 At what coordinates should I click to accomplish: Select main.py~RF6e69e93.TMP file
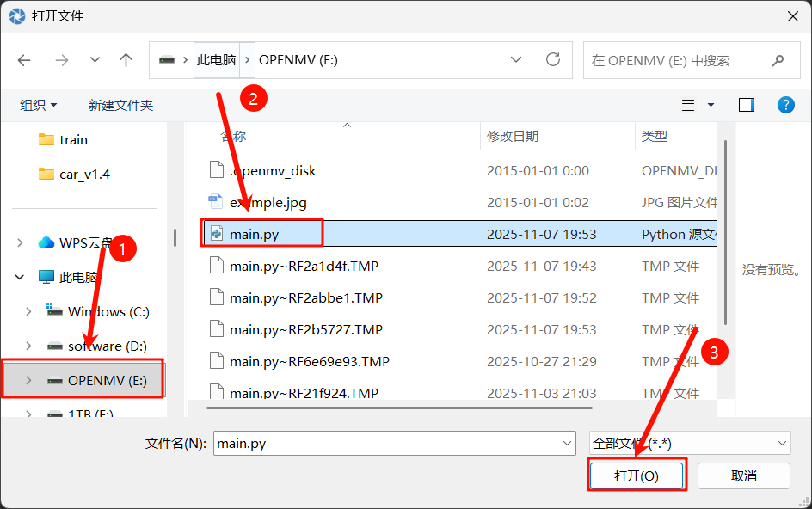309,361
